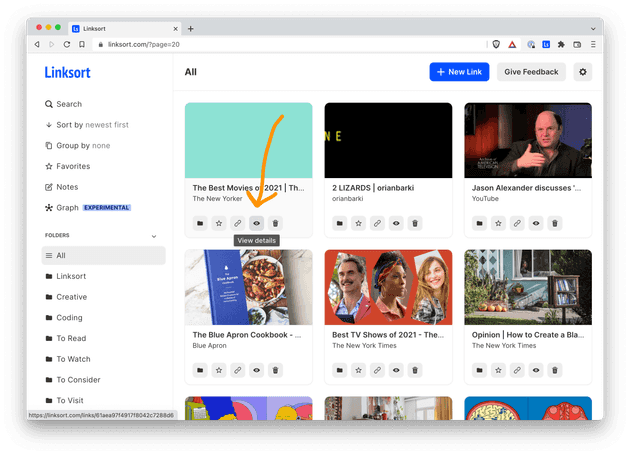Copy link of Opinion How to Create card
630x455 pixels.
[517, 370]
